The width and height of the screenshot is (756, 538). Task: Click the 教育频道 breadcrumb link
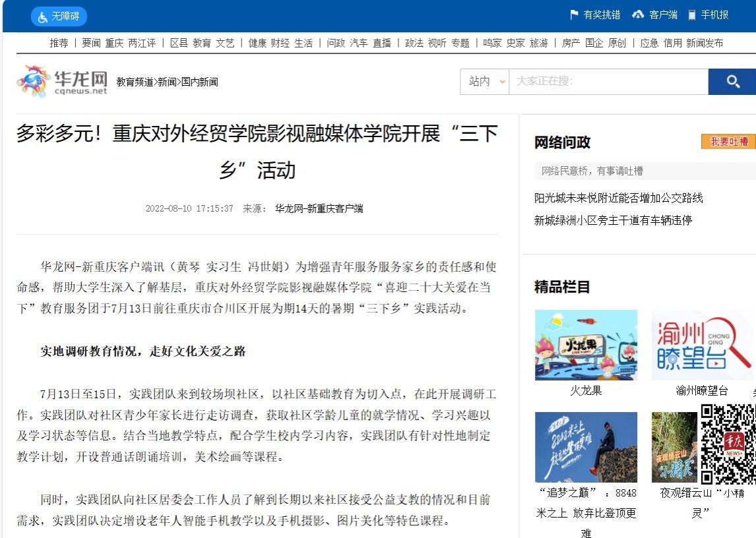(x=135, y=82)
